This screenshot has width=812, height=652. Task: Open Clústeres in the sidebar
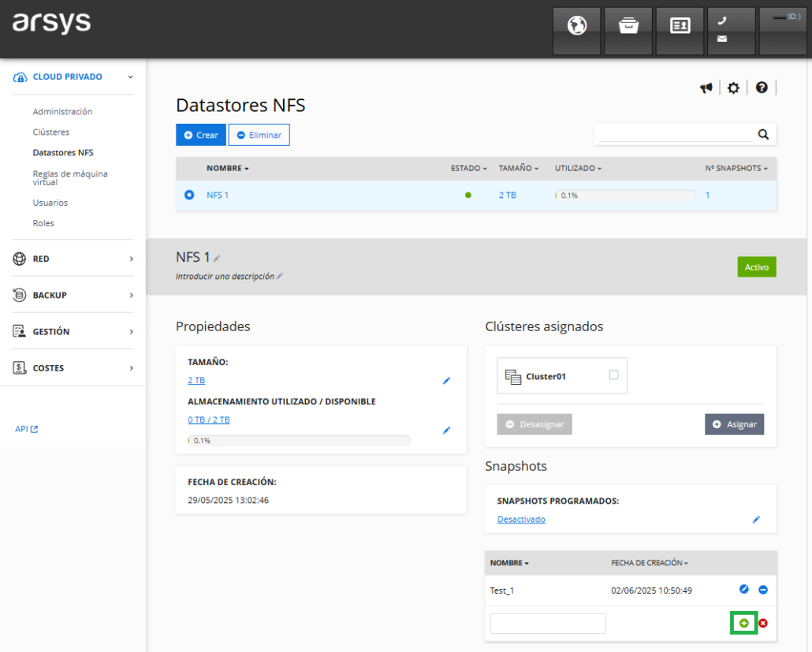tap(50, 132)
